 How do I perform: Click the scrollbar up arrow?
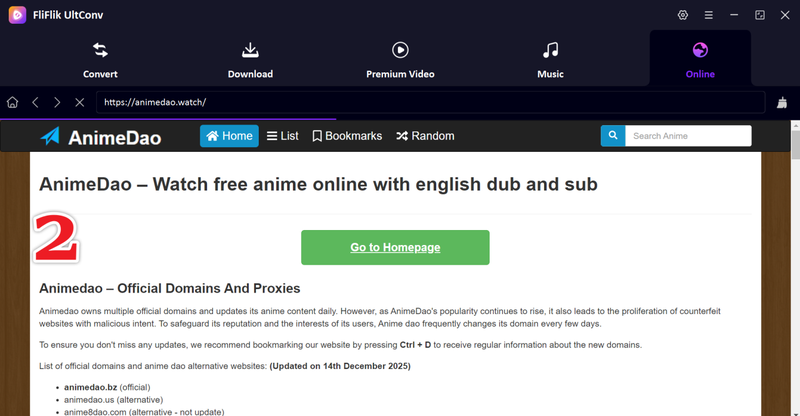(x=795, y=125)
